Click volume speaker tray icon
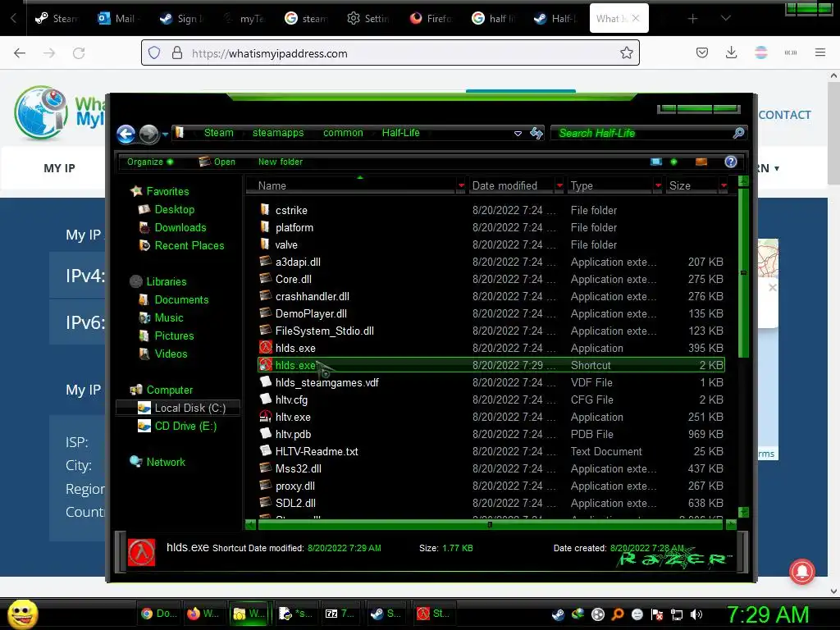 [696, 614]
